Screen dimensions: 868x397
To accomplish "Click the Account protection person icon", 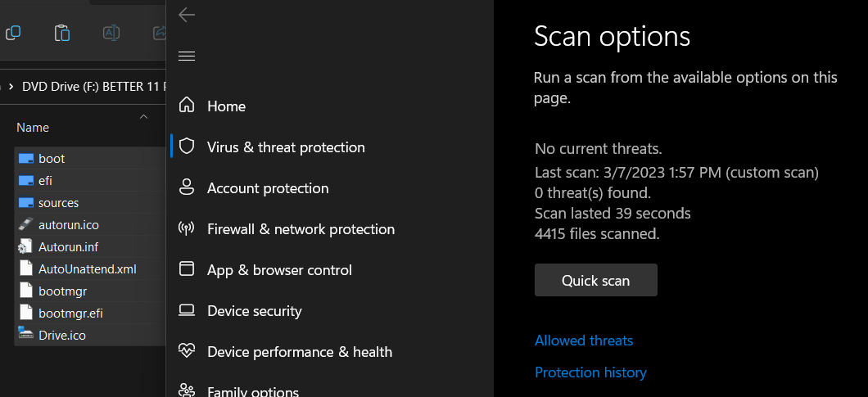I will click(187, 187).
